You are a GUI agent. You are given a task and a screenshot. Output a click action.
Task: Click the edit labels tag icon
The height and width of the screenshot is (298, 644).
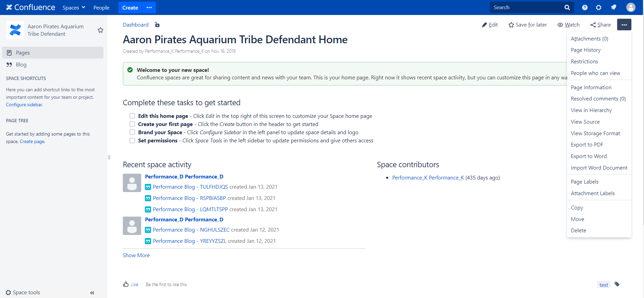(x=617, y=284)
